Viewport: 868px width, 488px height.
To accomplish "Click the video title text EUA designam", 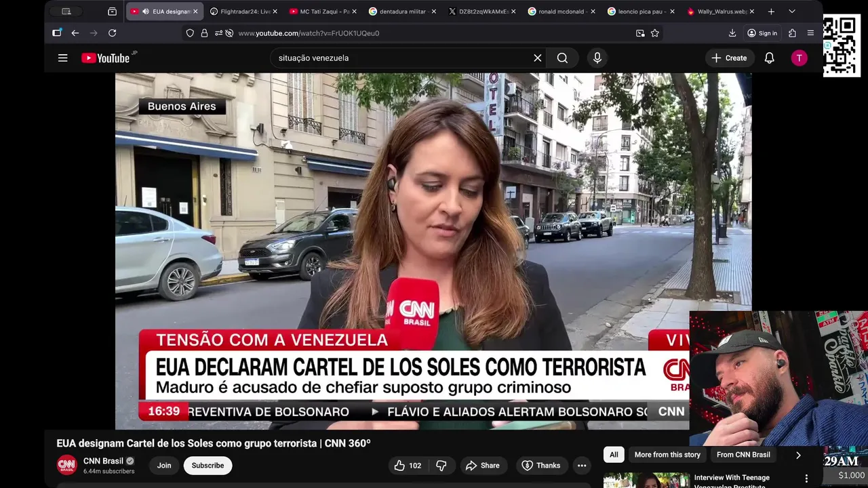I will [x=214, y=443].
